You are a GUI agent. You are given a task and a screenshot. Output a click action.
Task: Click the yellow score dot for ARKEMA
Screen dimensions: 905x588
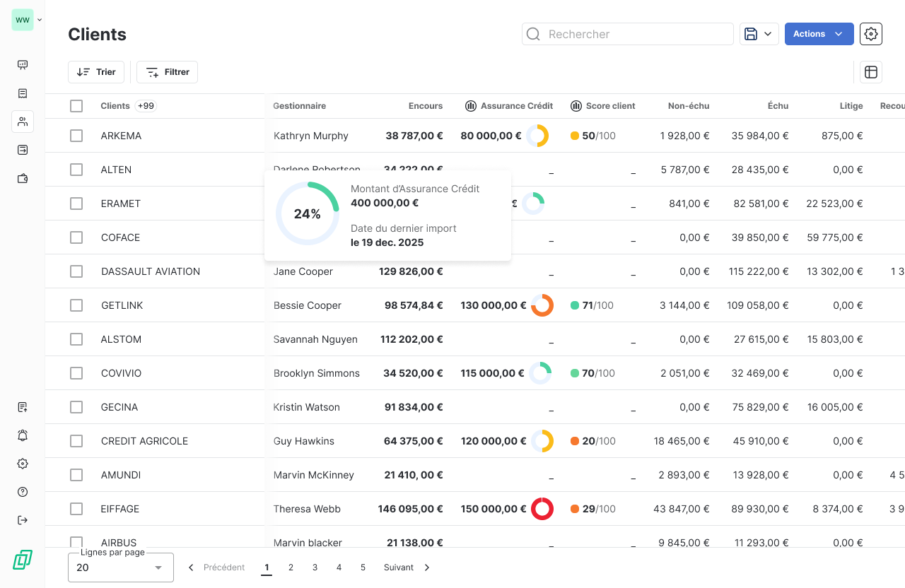575,136
